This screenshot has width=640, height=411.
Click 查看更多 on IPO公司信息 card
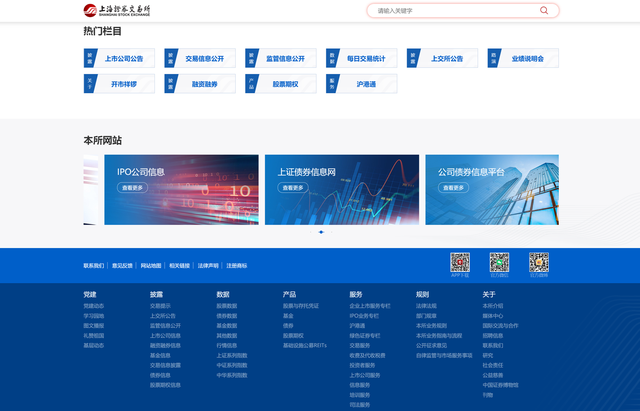132,188
